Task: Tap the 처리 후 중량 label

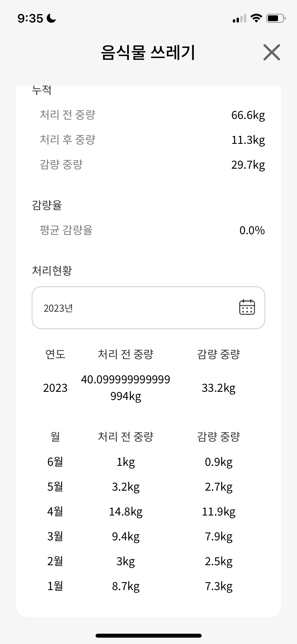Action: [67, 140]
